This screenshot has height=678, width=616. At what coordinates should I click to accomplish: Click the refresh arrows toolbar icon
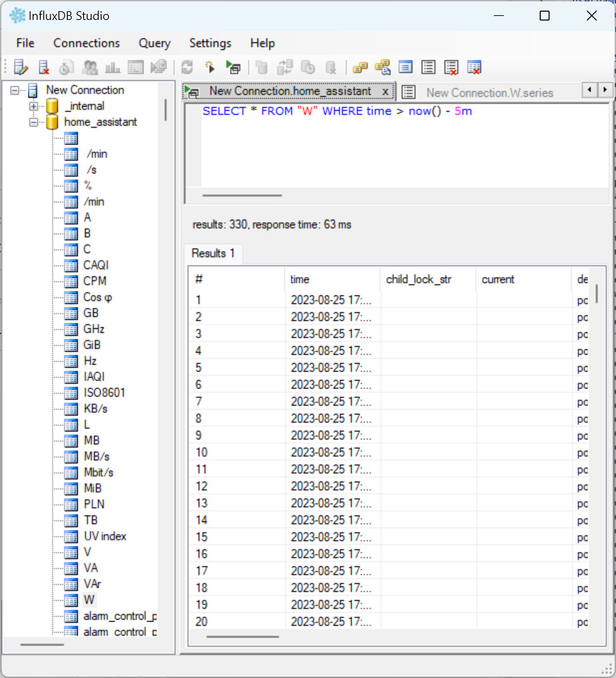(187, 68)
